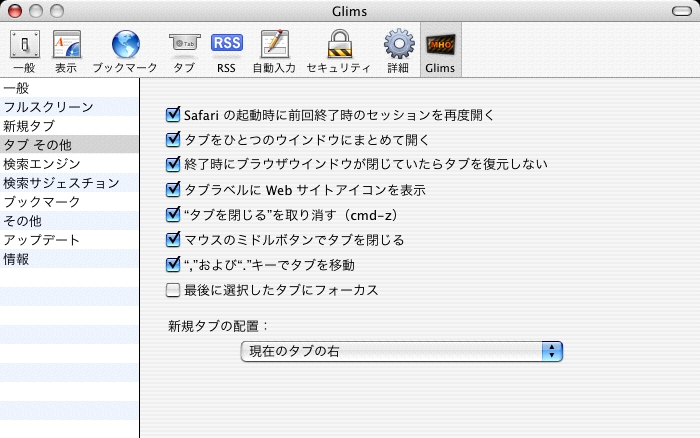Toggle 'マウスのミドルボタンでタブを閉じる' checkbox

tap(173, 240)
